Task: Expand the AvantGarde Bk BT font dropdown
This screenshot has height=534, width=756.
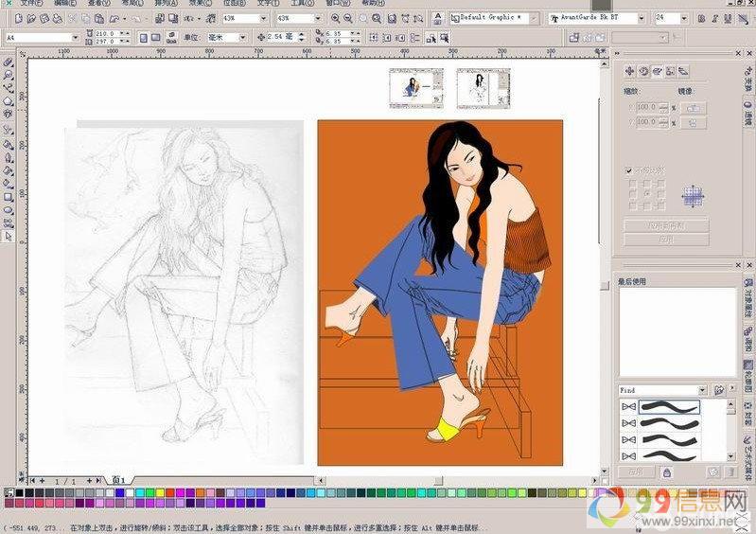Action: (x=642, y=18)
